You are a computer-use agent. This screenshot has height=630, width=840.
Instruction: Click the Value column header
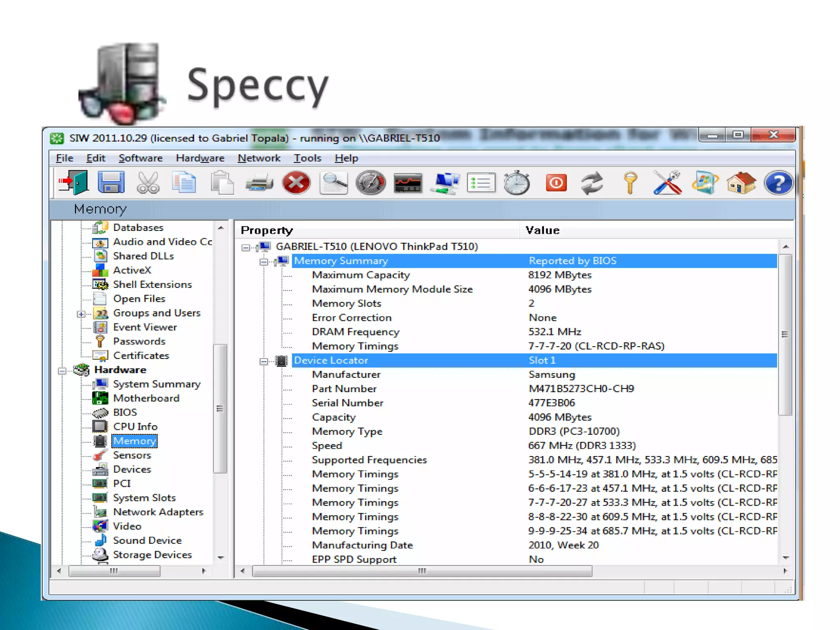click(657, 230)
